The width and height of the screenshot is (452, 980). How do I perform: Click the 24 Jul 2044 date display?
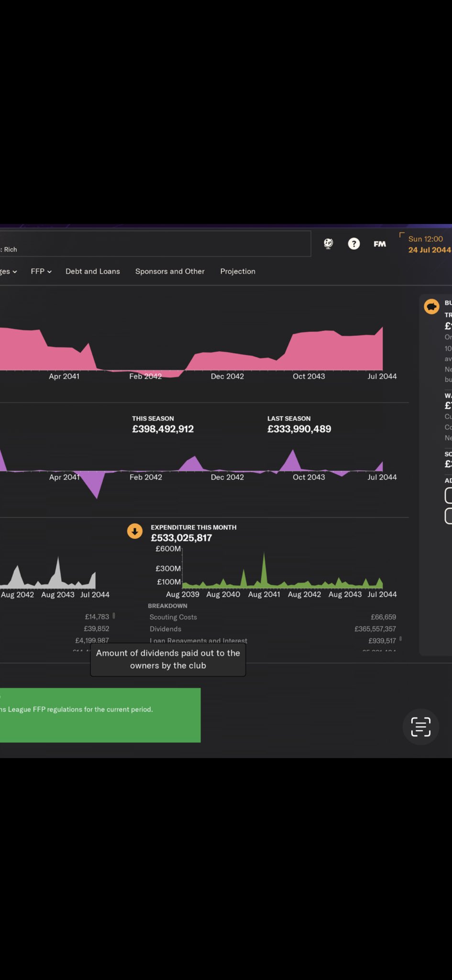[429, 250]
